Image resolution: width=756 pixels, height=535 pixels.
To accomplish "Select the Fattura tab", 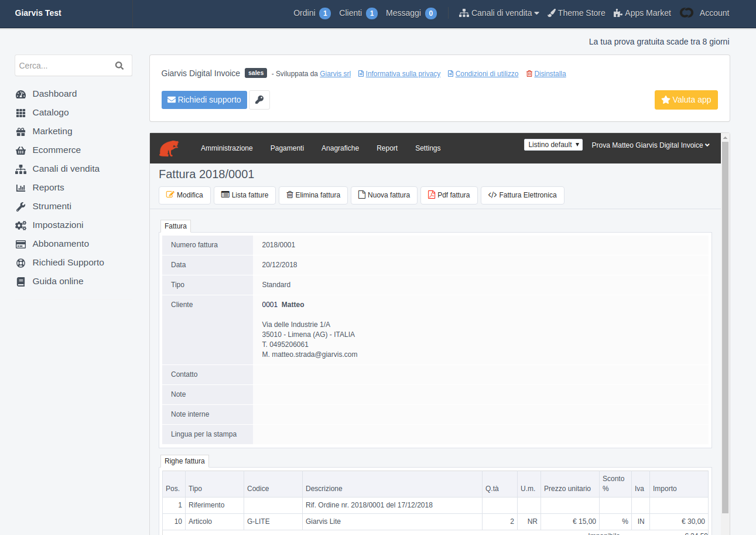I will [176, 226].
